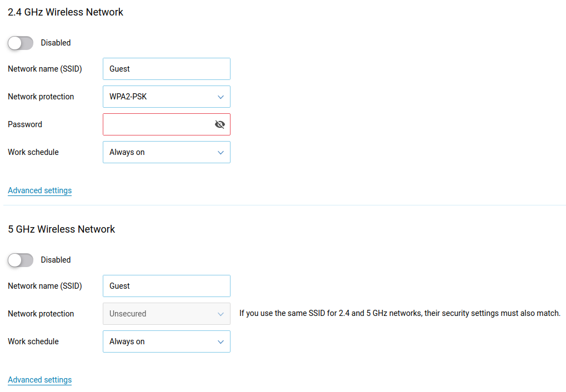Open the 2.4 GHz Work schedule dropdown
566x392 pixels.
point(167,152)
